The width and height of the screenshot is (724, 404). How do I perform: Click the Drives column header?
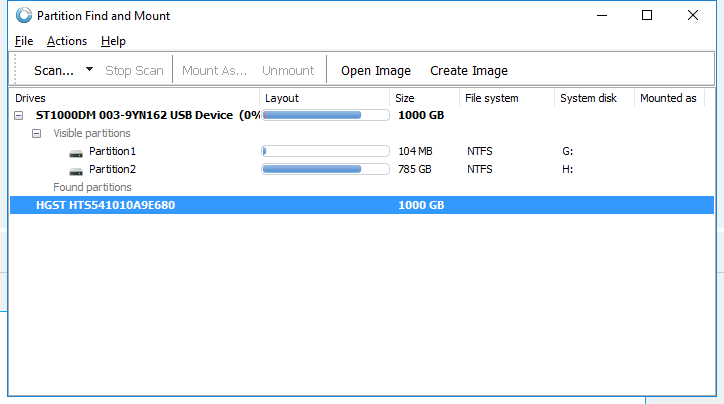134,98
